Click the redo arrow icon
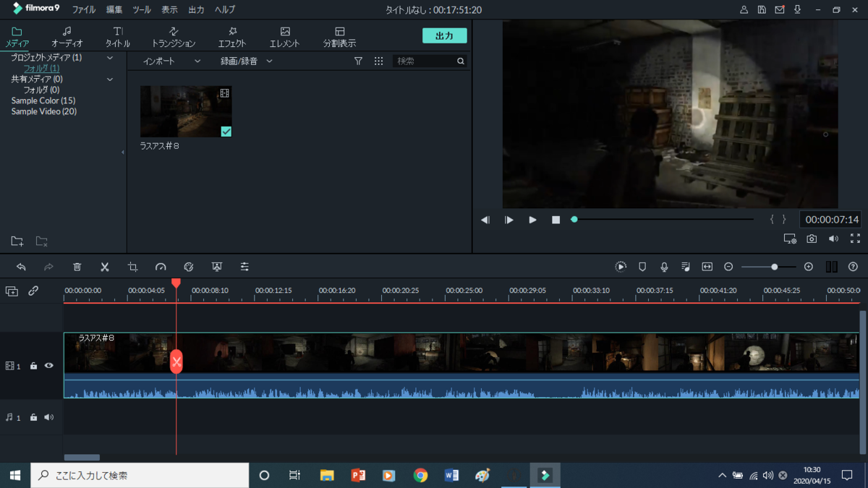 tap(48, 267)
